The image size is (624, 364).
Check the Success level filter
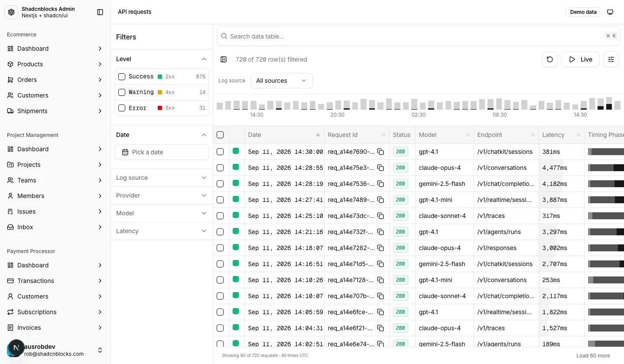pos(122,77)
